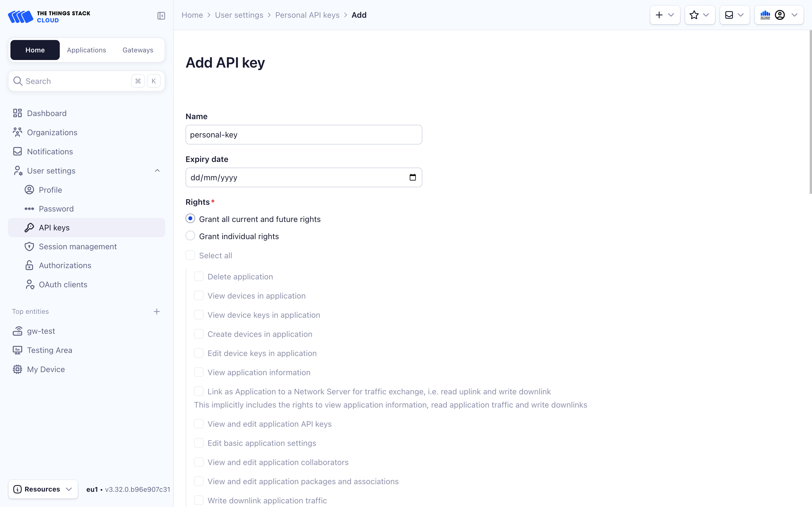Click the Session management shield icon
This screenshot has height=507, width=812.
pos(29,246)
